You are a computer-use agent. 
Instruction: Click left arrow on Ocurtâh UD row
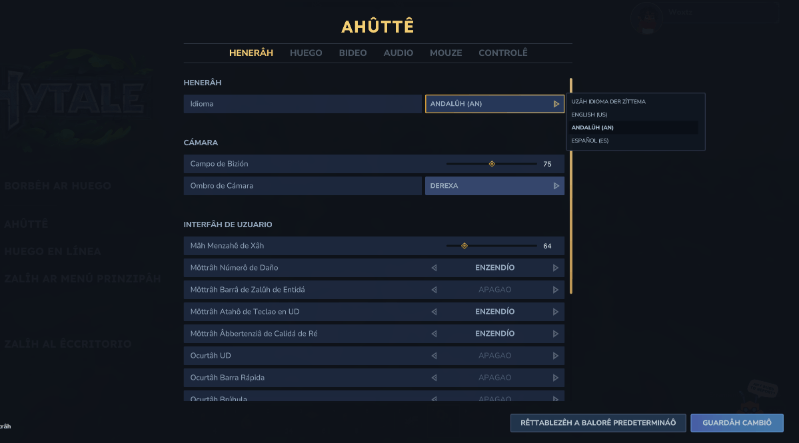pos(434,355)
